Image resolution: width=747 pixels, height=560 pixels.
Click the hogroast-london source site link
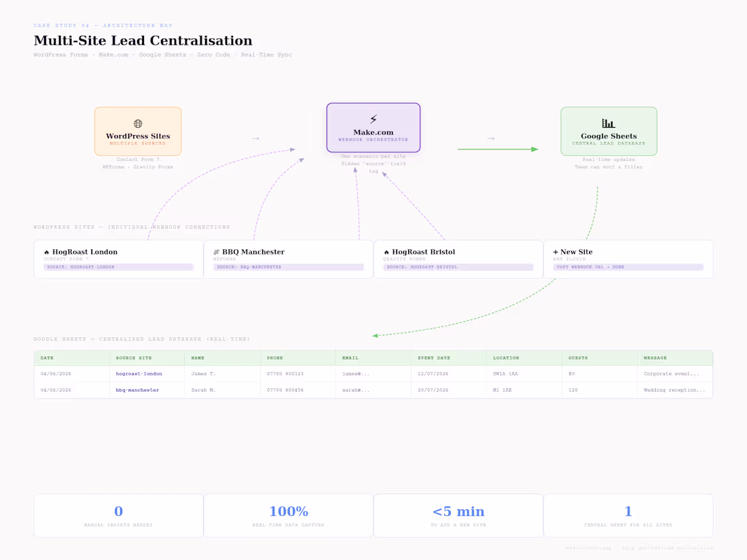139,374
